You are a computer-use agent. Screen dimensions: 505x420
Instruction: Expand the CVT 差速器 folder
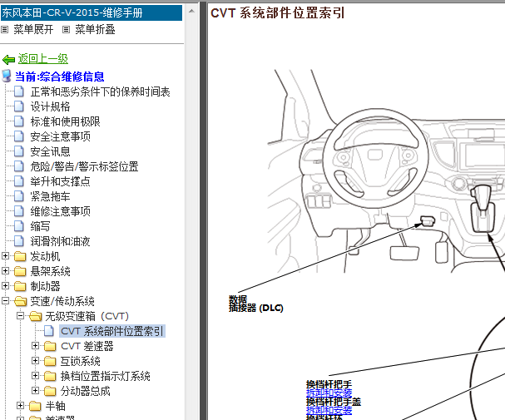[x=35, y=346]
